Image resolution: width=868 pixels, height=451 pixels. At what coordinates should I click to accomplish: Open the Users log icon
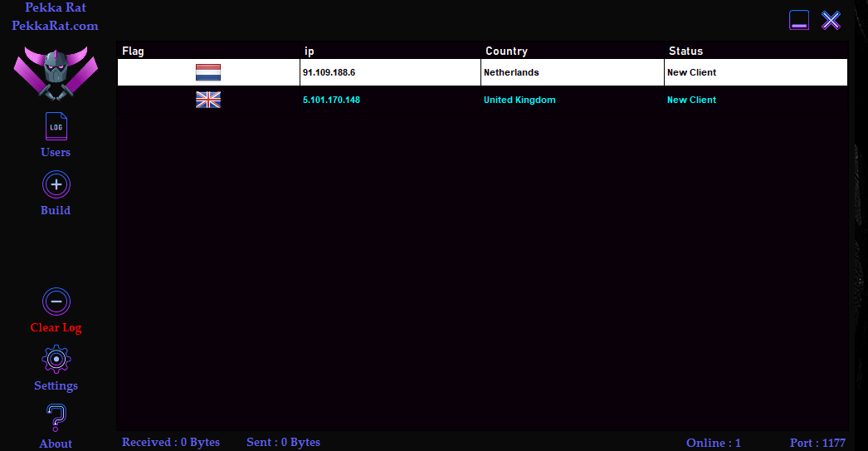pos(56,127)
